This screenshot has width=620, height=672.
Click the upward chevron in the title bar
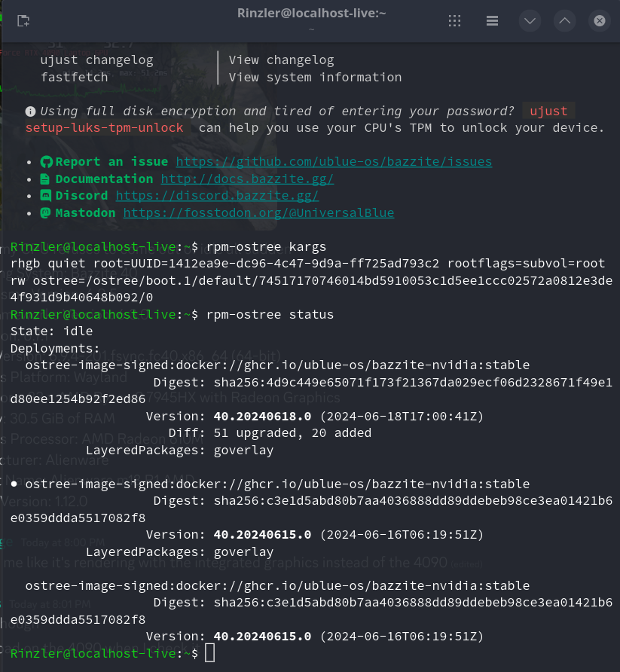click(564, 20)
